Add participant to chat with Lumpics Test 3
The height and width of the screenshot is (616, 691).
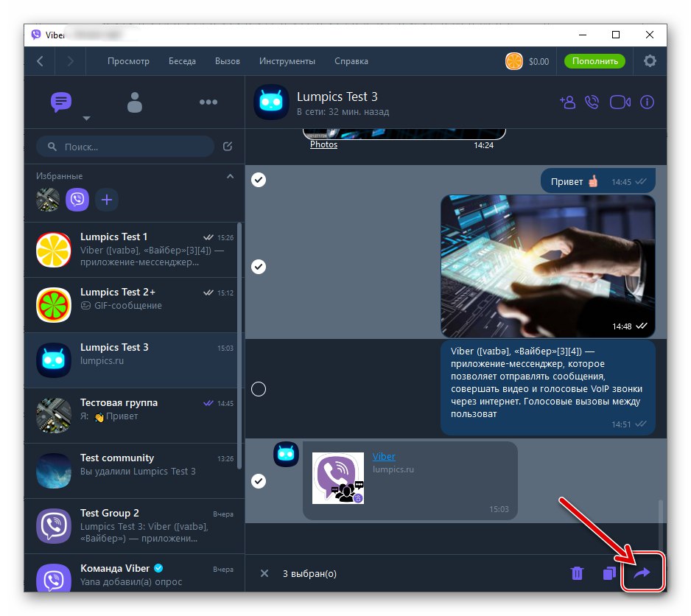(x=567, y=102)
